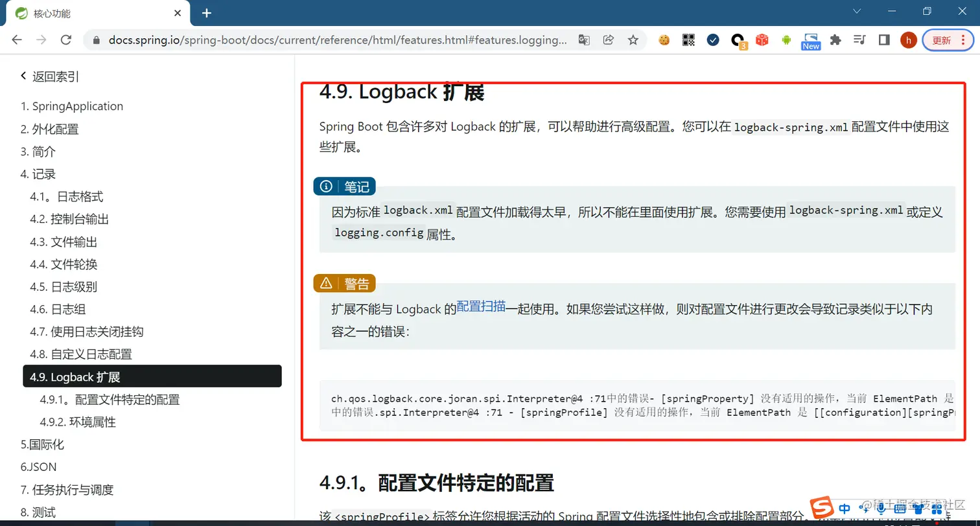Viewport: 980px width, 526px height.
Task: Go to 4.9.1。配置文件特定的配置 subsection
Action: [110, 400]
